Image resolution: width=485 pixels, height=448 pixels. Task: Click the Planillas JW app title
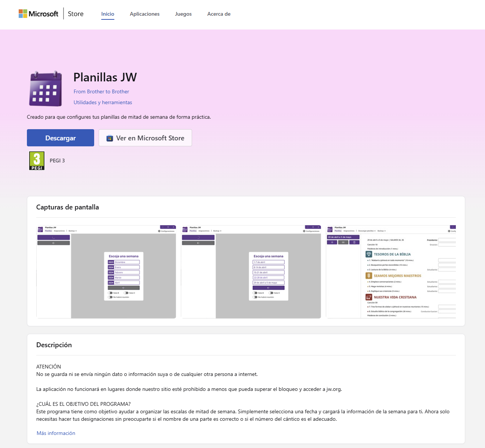point(105,77)
